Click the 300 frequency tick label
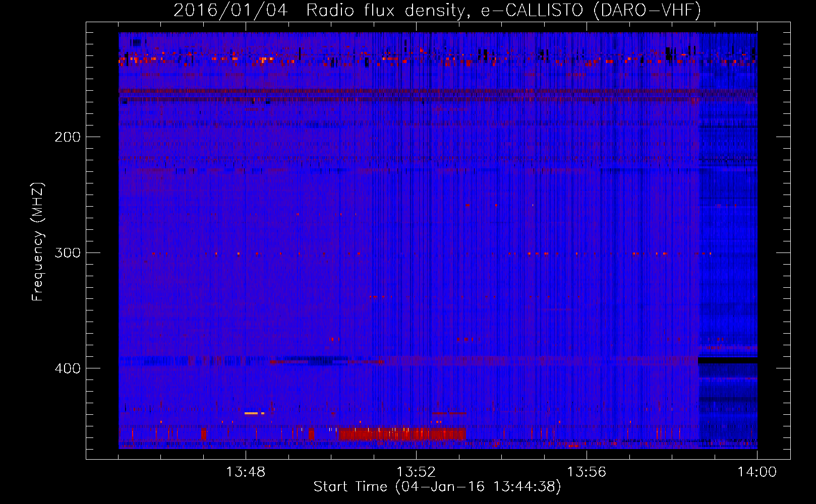Screen dimensions: 816x504 68,253
